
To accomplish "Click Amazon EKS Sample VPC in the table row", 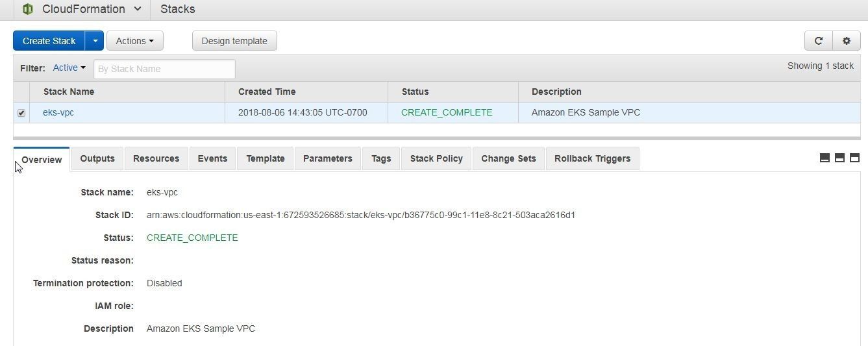I will [586, 112].
